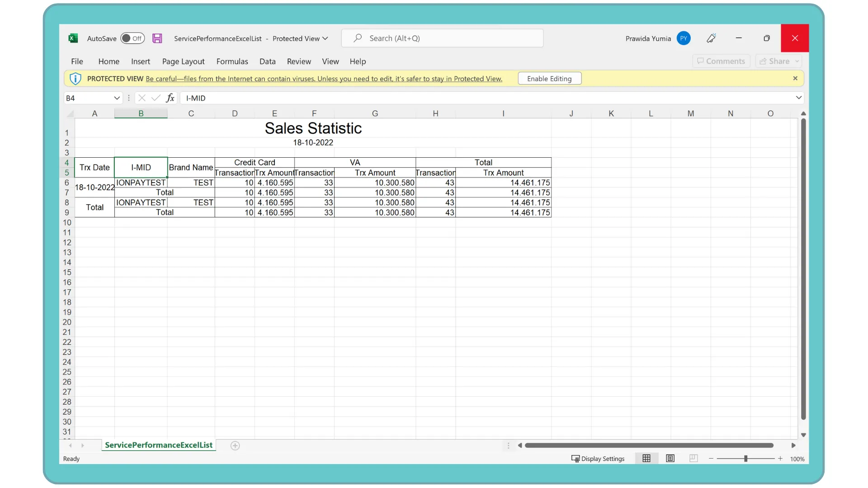
Task: Open the Protected View warning link
Action: tap(324, 79)
